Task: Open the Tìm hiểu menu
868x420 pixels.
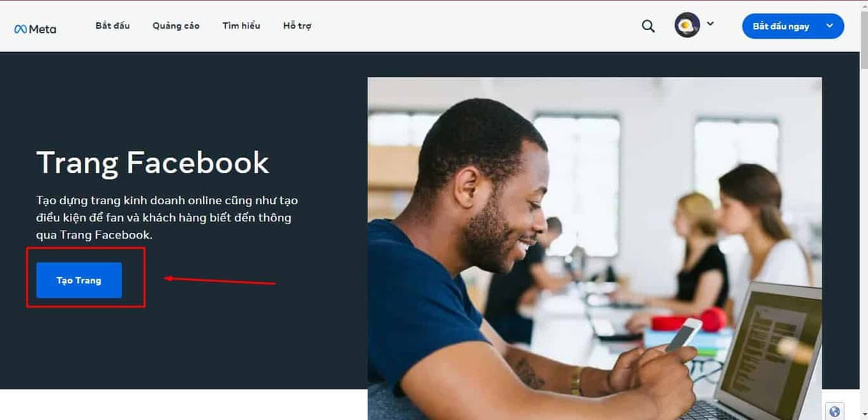Action: [x=241, y=26]
